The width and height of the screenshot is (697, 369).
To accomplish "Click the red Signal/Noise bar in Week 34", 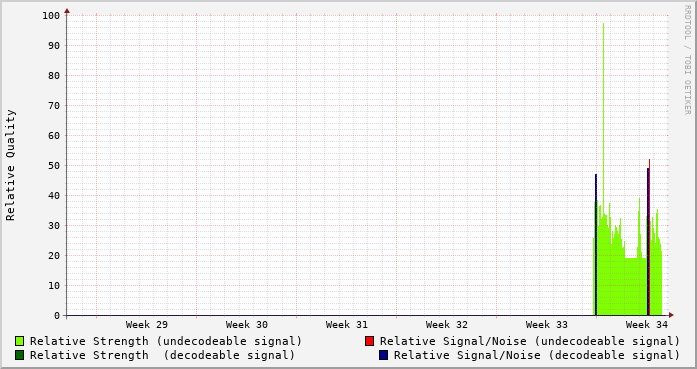I will pos(649,237).
